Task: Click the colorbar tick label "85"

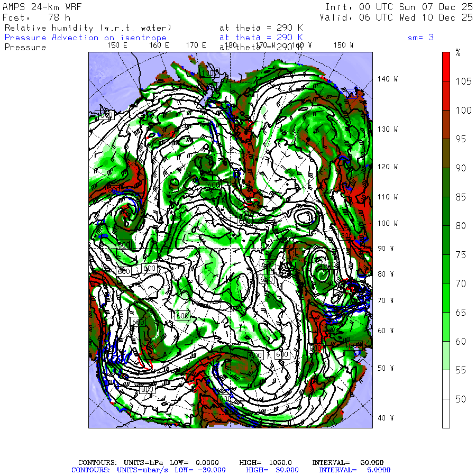Action: (461, 197)
